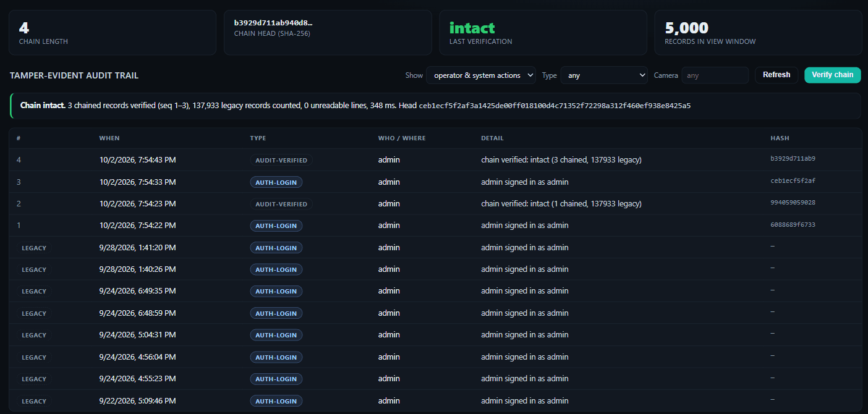This screenshot has height=414, width=868.
Task: Select row number 1 in the audit table
Action: click(435, 226)
